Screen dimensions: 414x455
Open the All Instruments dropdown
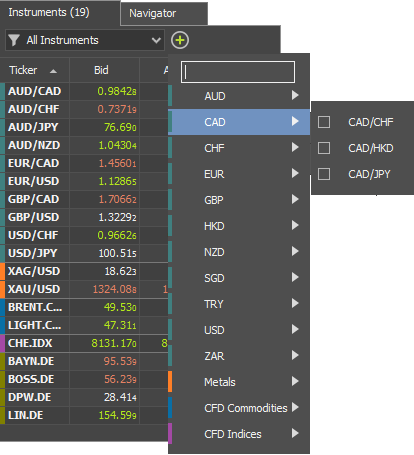[85, 40]
